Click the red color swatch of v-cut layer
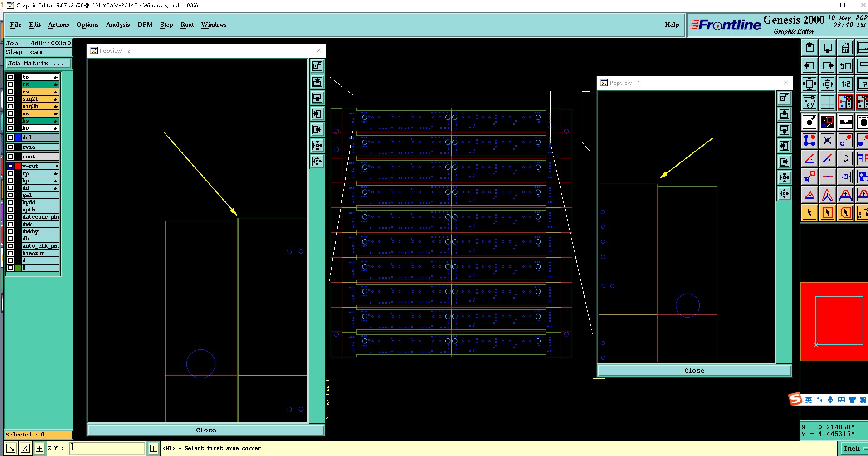This screenshot has height=456, width=868. 18,166
